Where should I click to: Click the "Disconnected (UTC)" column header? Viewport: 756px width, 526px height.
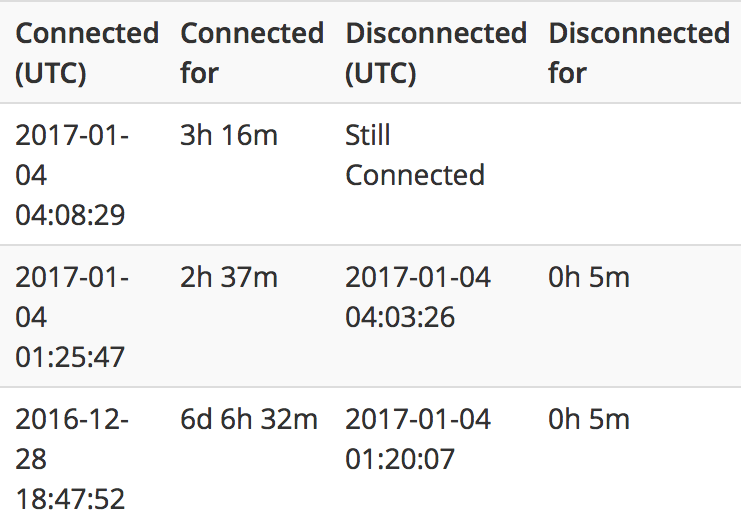click(435, 52)
